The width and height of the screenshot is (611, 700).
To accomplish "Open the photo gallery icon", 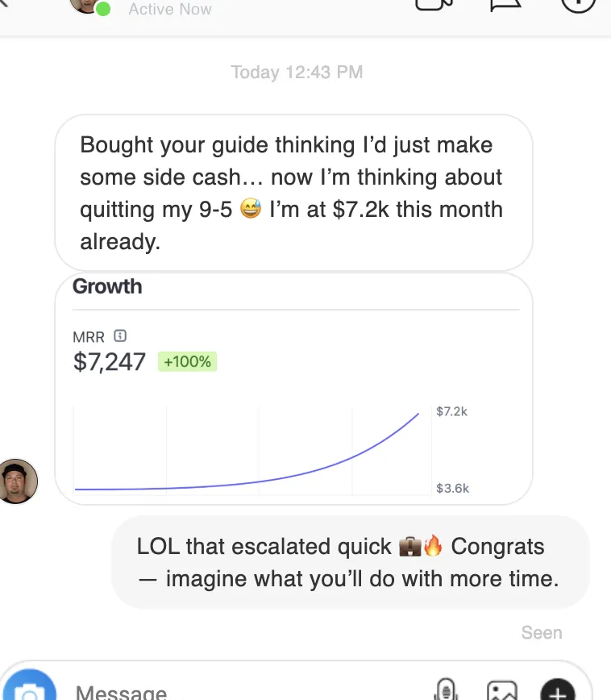I will (502, 690).
